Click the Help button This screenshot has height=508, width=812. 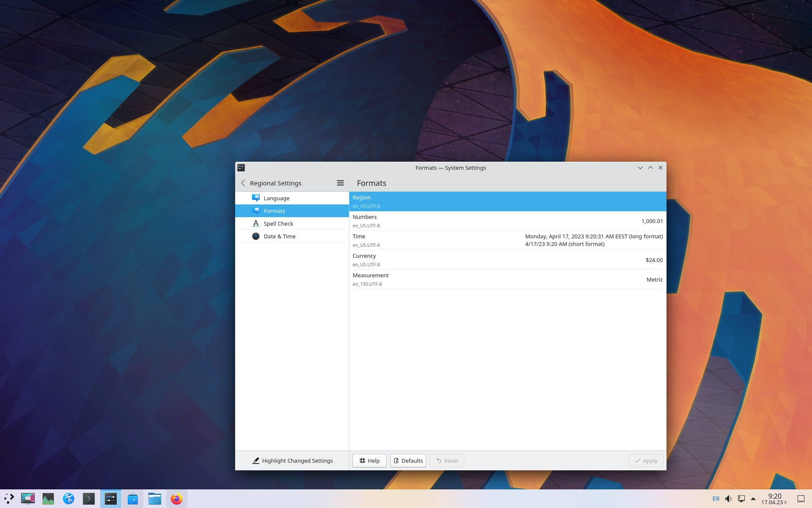(x=369, y=461)
